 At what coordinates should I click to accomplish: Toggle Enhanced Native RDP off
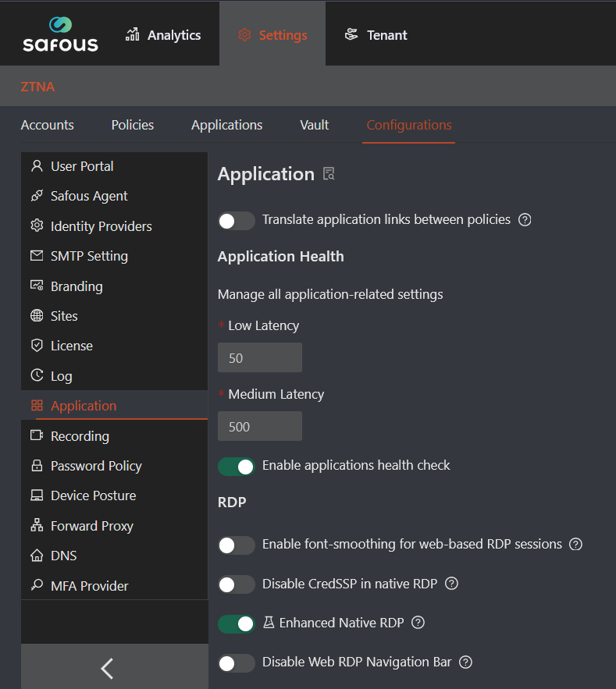pyautogui.click(x=236, y=623)
